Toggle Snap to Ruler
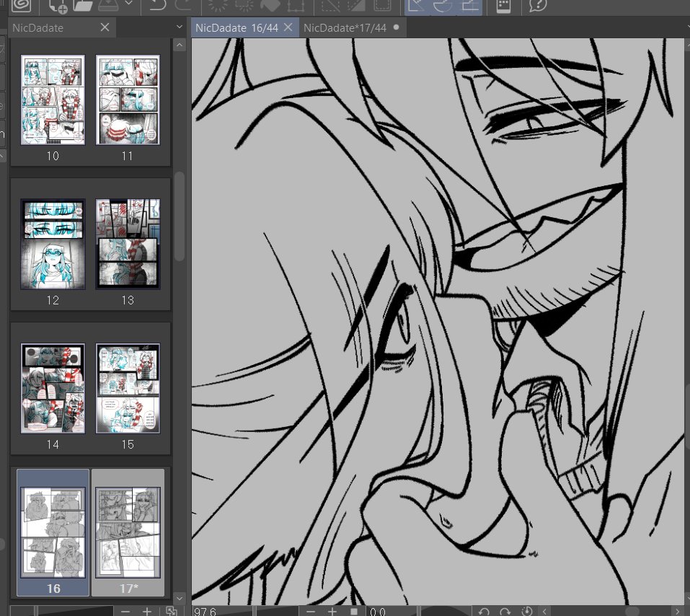690x616 pixels. pyautogui.click(x=417, y=6)
